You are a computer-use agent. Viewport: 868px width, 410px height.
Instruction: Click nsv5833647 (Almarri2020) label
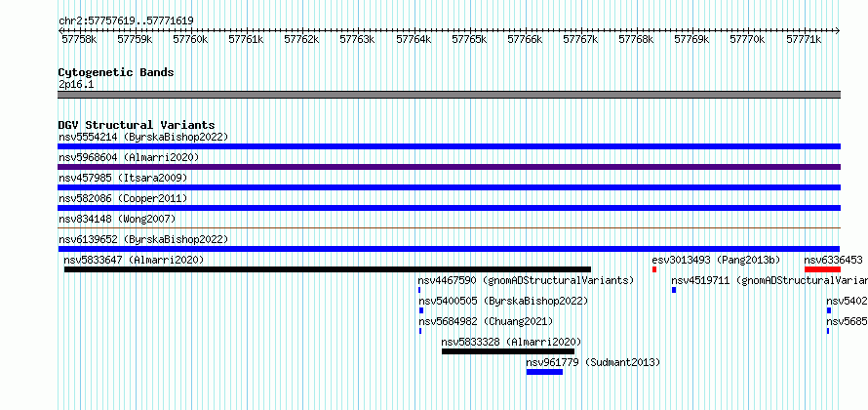click(134, 260)
